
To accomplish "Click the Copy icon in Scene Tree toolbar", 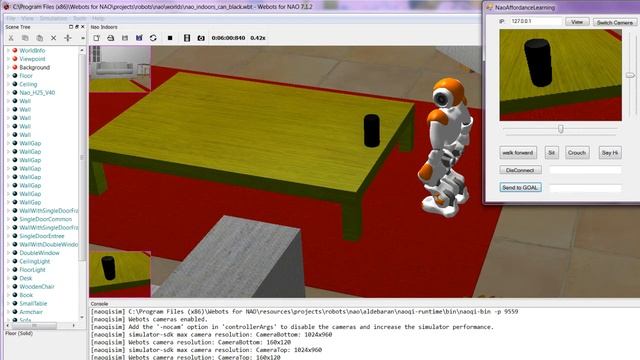I will pos(25,38).
